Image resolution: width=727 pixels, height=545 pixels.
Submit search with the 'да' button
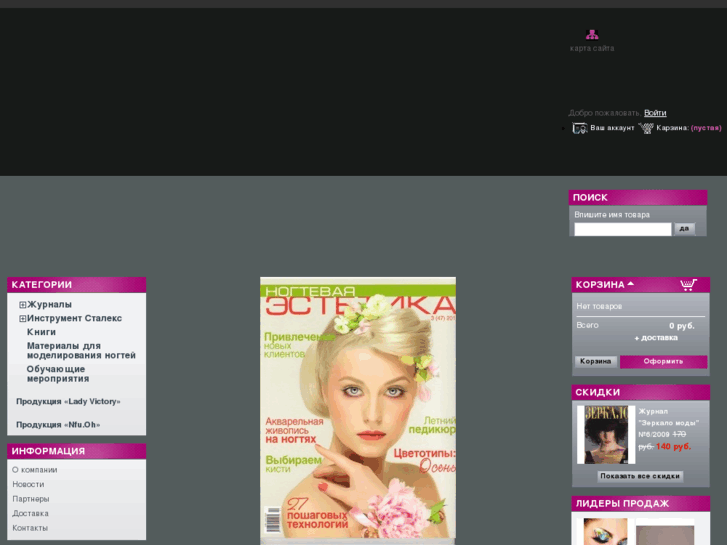684,229
